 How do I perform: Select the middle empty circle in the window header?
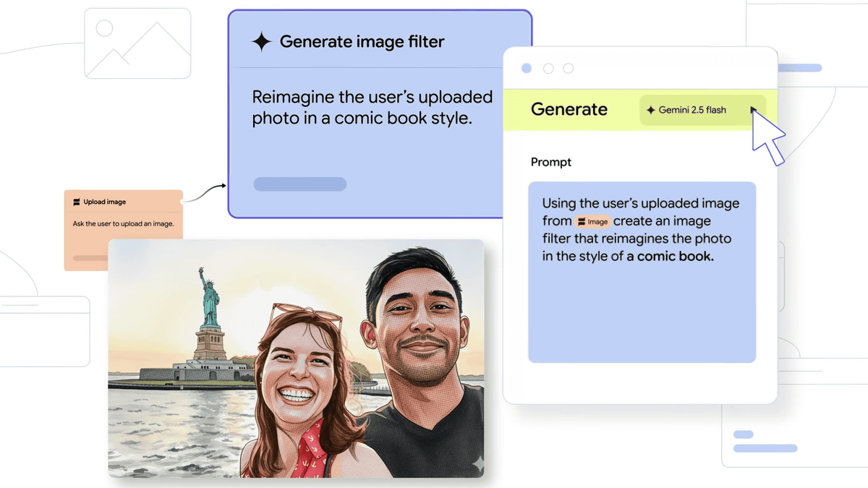[x=548, y=68]
